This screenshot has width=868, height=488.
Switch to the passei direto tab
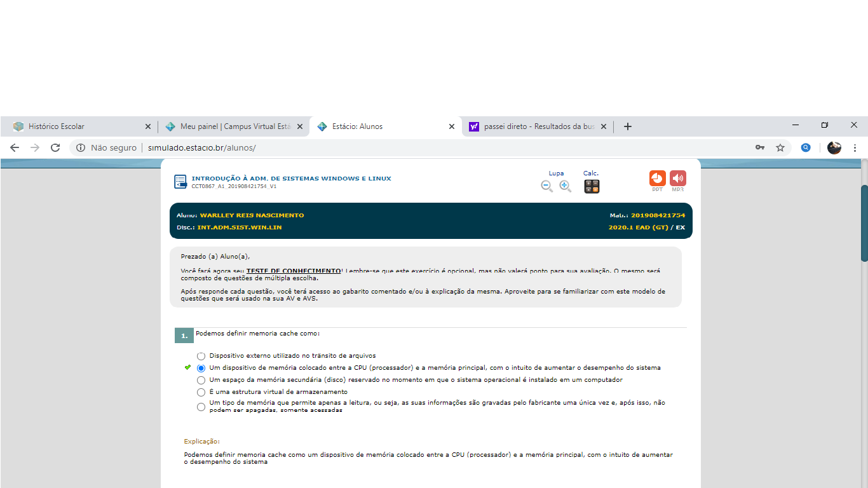534,126
